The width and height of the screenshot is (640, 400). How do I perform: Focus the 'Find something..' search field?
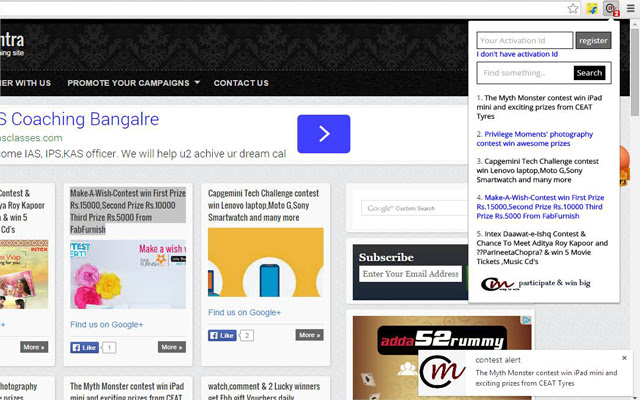pos(525,73)
